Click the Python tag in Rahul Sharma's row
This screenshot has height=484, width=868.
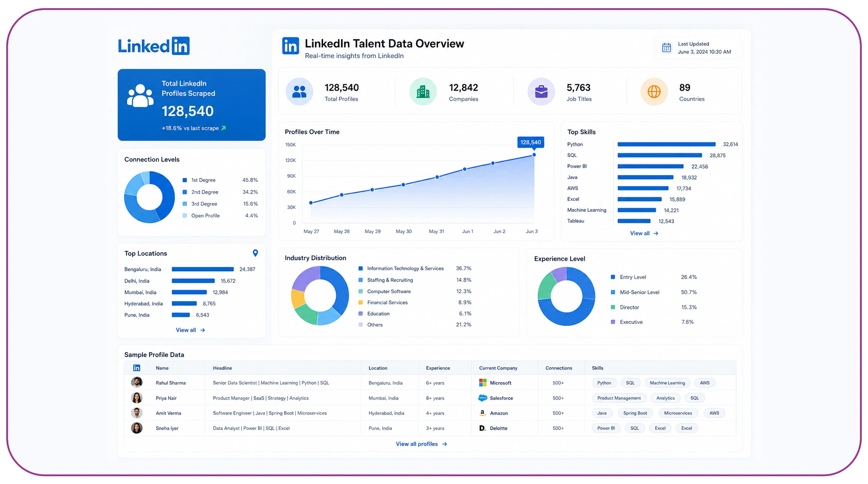point(604,383)
